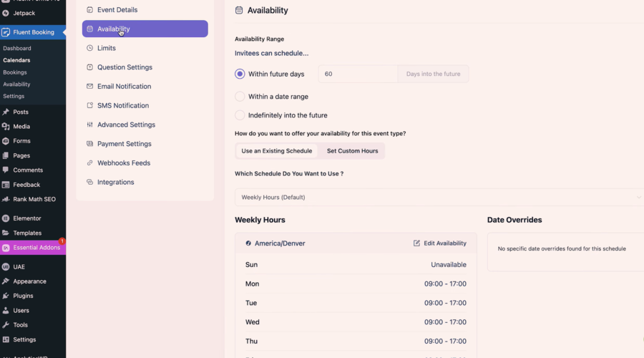The image size is (644, 358).
Task: Open the Event Details tab
Action: pos(145,10)
